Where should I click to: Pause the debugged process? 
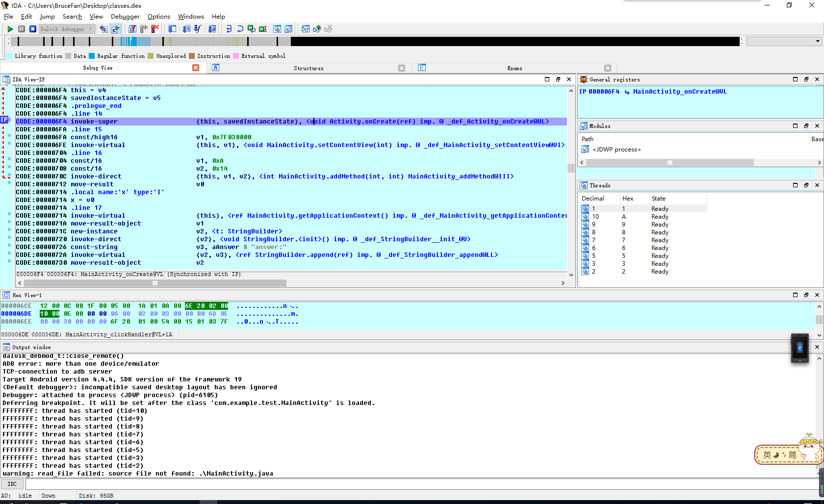tap(22, 29)
